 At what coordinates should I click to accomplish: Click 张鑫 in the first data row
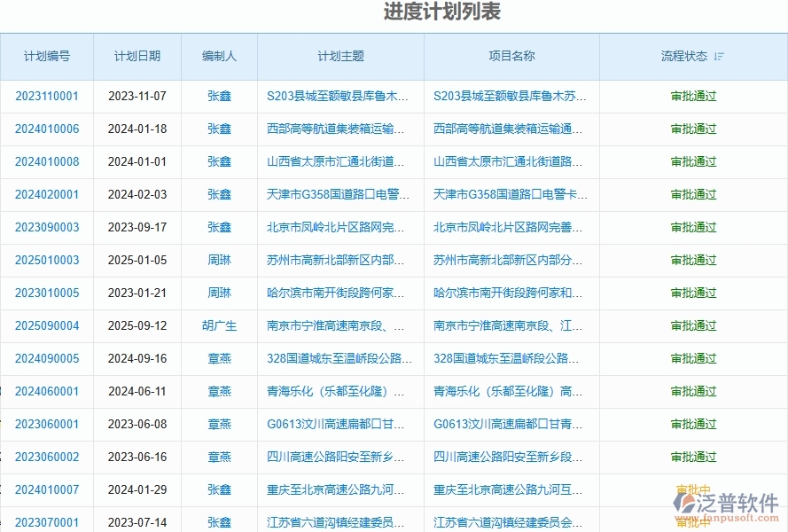pos(218,96)
